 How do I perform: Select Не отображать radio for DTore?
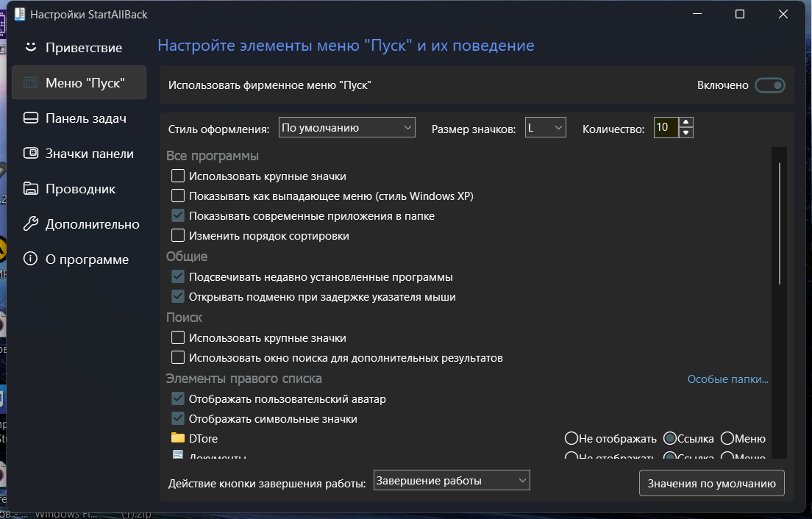(571, 439)
